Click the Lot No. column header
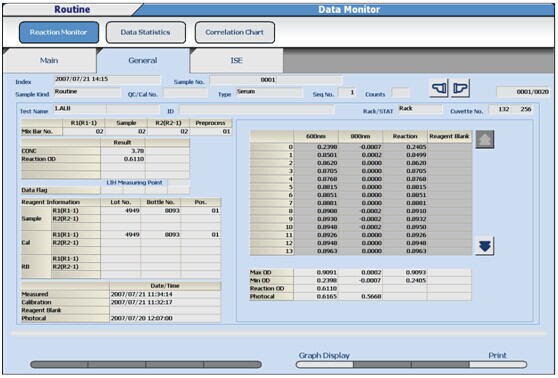 click(121, 202)
